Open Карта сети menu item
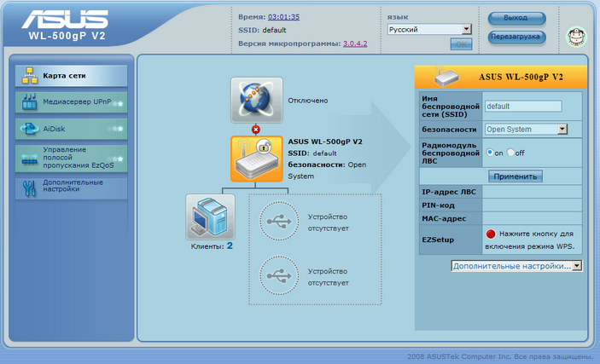The width and height of the screenshot is (600, 364). tap(71, 76)
